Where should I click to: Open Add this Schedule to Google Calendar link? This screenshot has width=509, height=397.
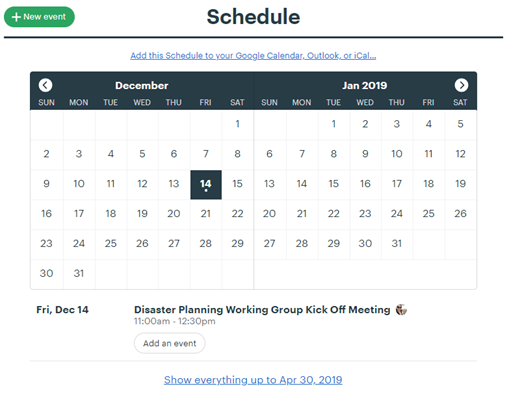click(x=253, y=55)
